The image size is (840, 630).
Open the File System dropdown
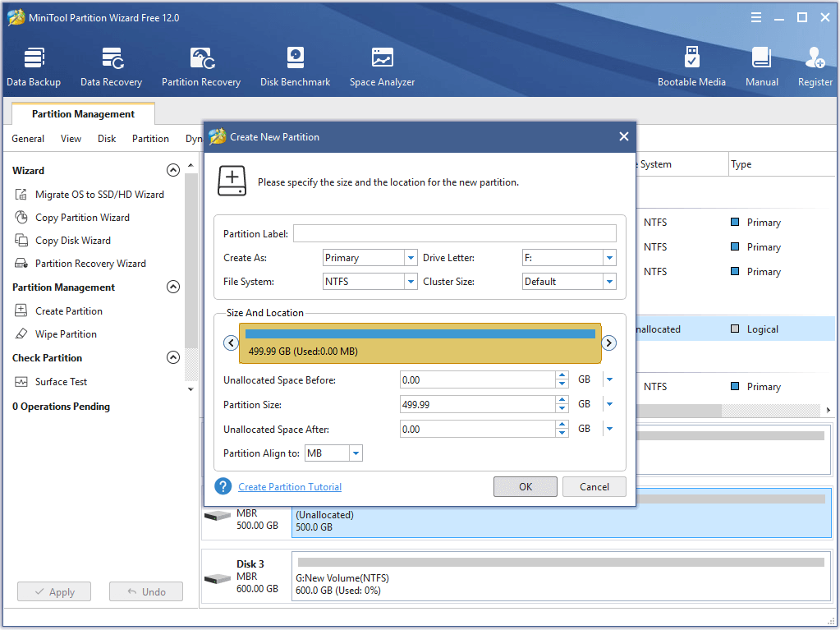(x=411, y=281)
